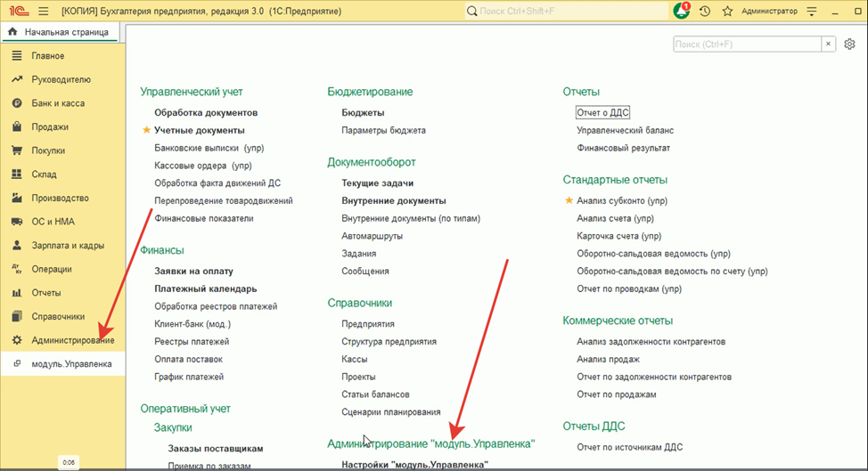Click the Администрирование gear icon
Image resolution: width=868 pixels, height=471 pixels.
[17, 340]
